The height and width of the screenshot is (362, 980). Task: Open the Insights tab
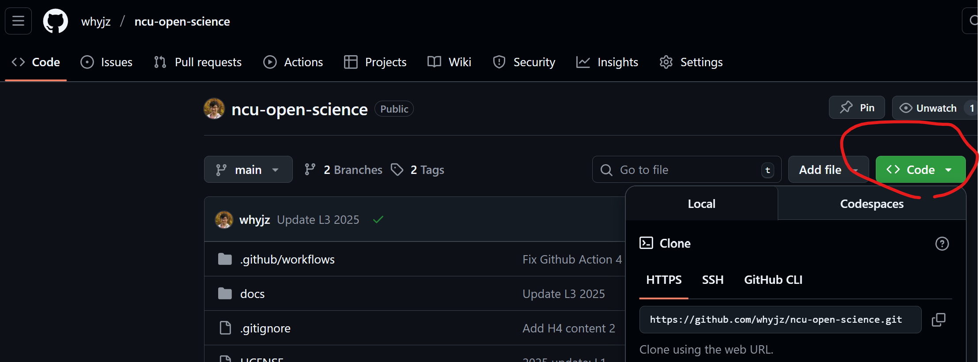click(x=607, y=62)
